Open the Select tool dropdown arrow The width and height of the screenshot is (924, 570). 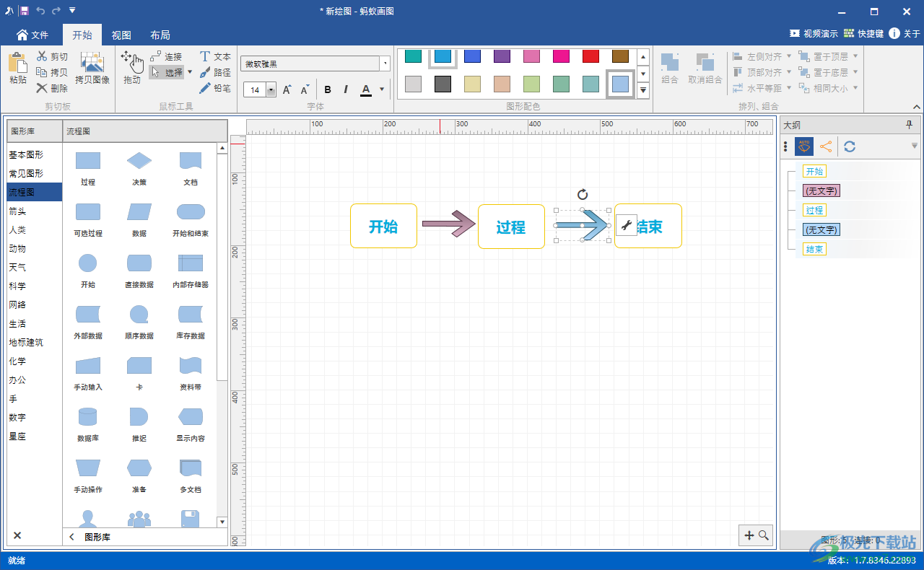pos(190,72)
